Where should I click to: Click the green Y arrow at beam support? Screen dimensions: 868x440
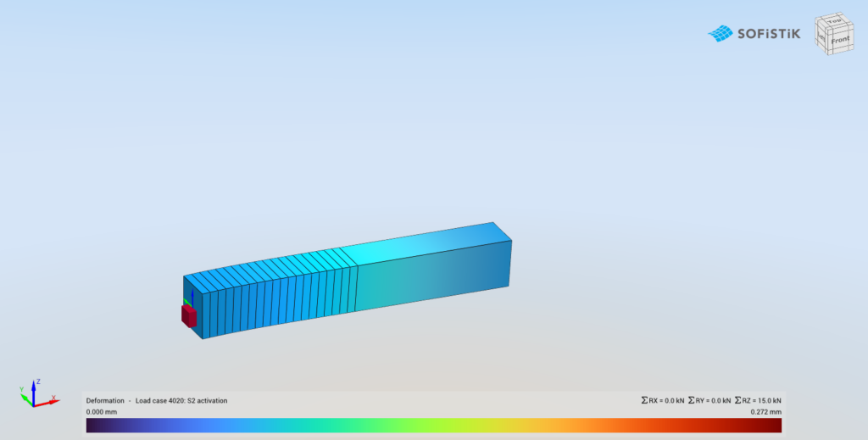click(185, 302)
